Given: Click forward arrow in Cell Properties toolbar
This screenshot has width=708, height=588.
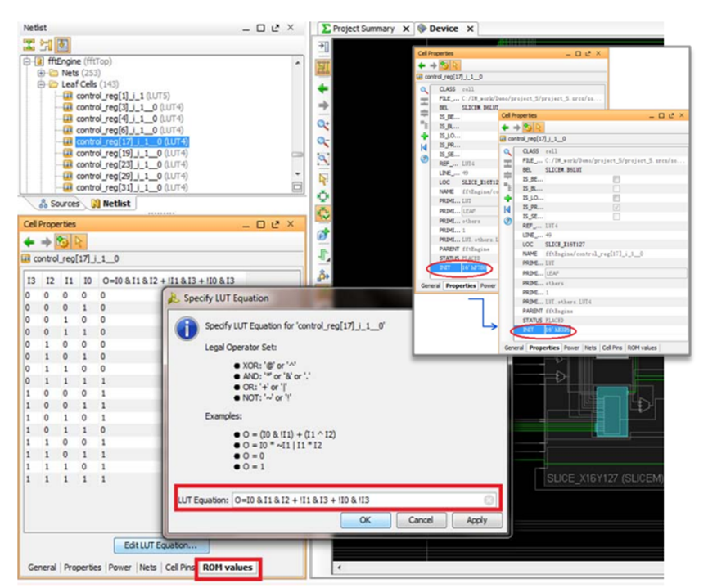Looking at the screenshot, I should (x=46, y=242).
